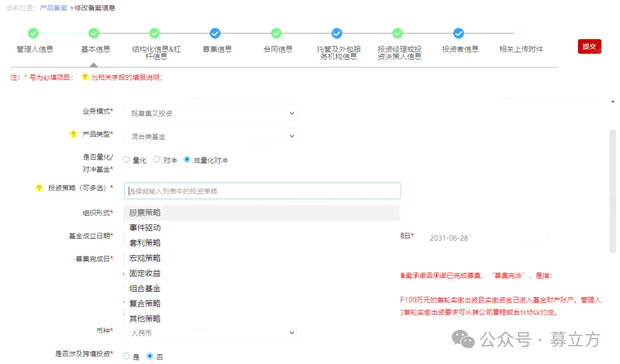切换到投资经理或投资决策人信息步骤
Viewport: 620px width, 364px height.
tap(397, 49)
